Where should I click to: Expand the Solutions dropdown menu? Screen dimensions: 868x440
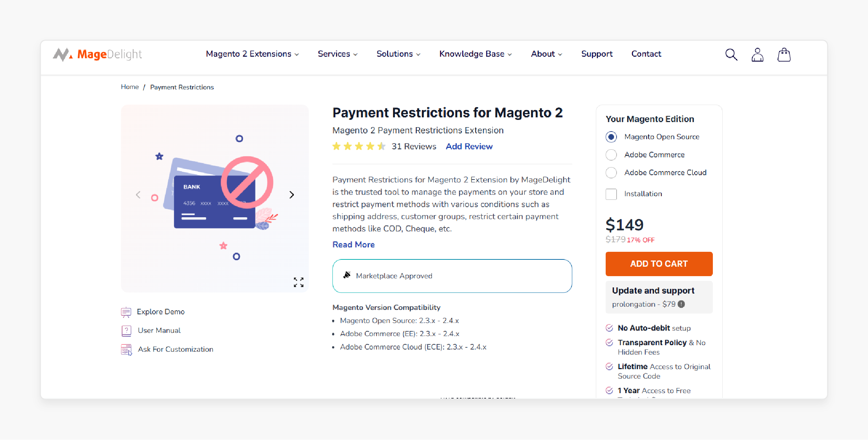pos(398,54)
